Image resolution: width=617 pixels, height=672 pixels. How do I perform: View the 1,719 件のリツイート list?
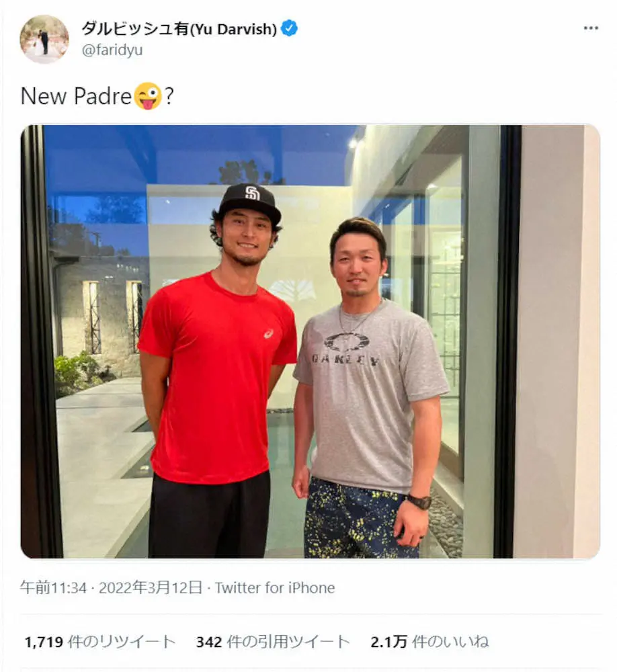[x=100, y=642]
